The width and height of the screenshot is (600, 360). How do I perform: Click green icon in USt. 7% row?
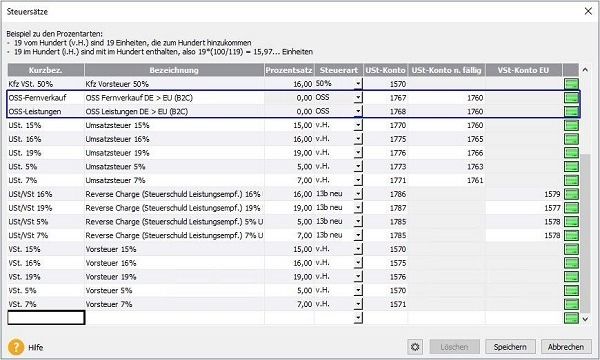[x=571, y=181]
